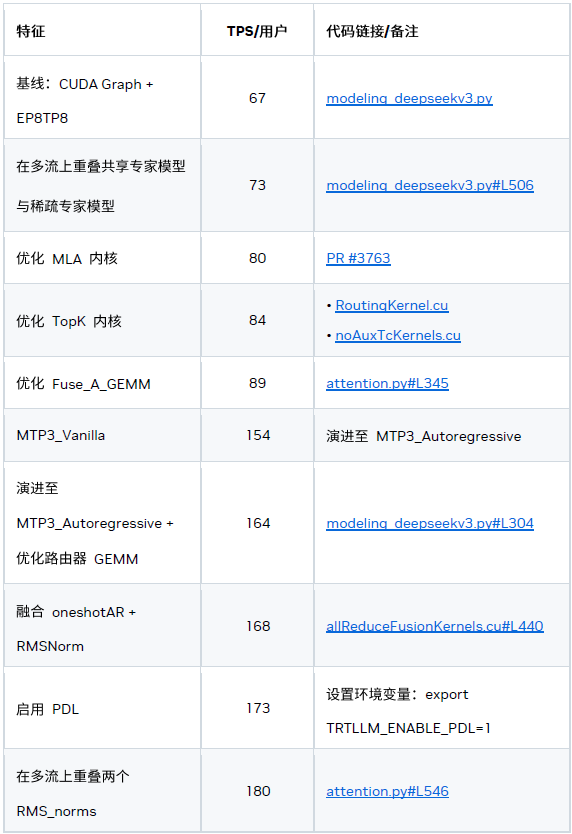The height and width of the screenshot is (834, 572).
Task: Open the attention.py#L345 link
Action: point(387,383)
